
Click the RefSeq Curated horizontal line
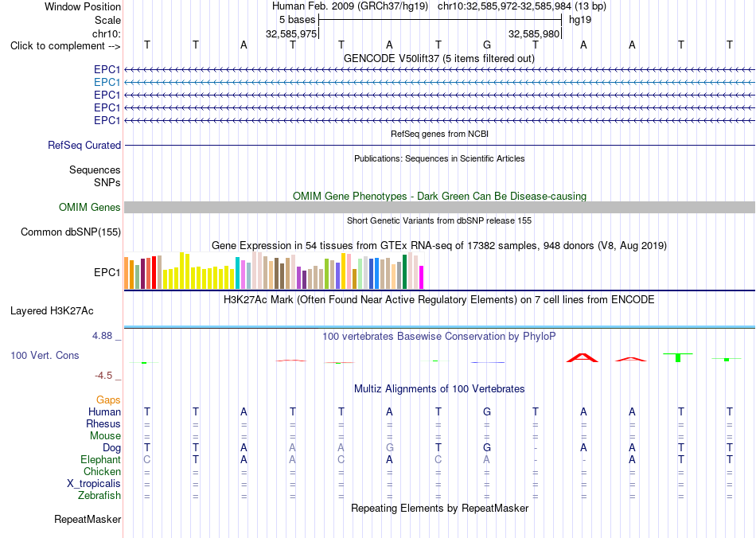[x=439, y=145]
